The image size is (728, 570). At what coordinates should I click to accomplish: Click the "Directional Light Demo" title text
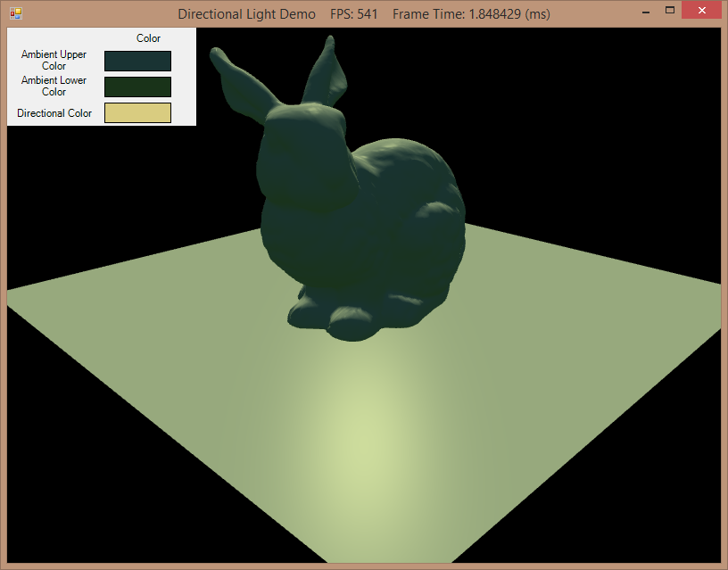pyautogui.click(x=246, y=14)
